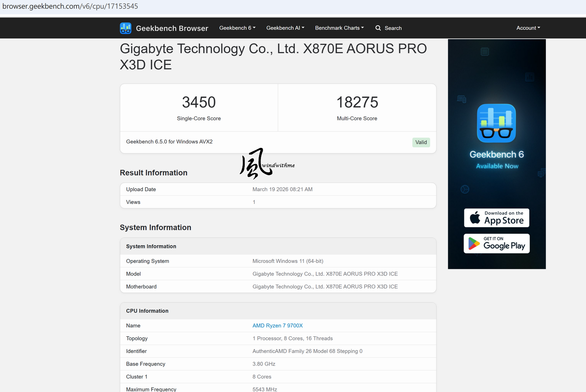The width and height of the screenshot is (586, 392).
Task: Open the Geekbench 6 dropdown menu
Action: click(237, 28)
